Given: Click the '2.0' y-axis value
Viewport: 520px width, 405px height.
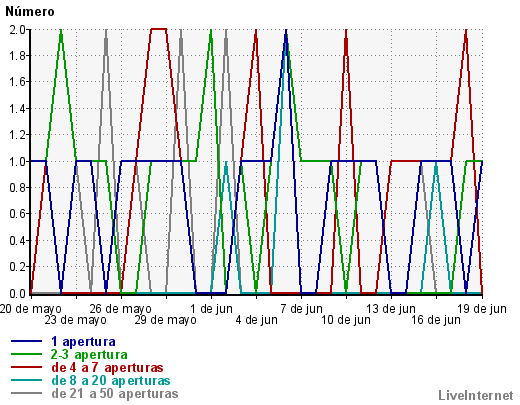Looking at the screenshot, I should [17, 30].
